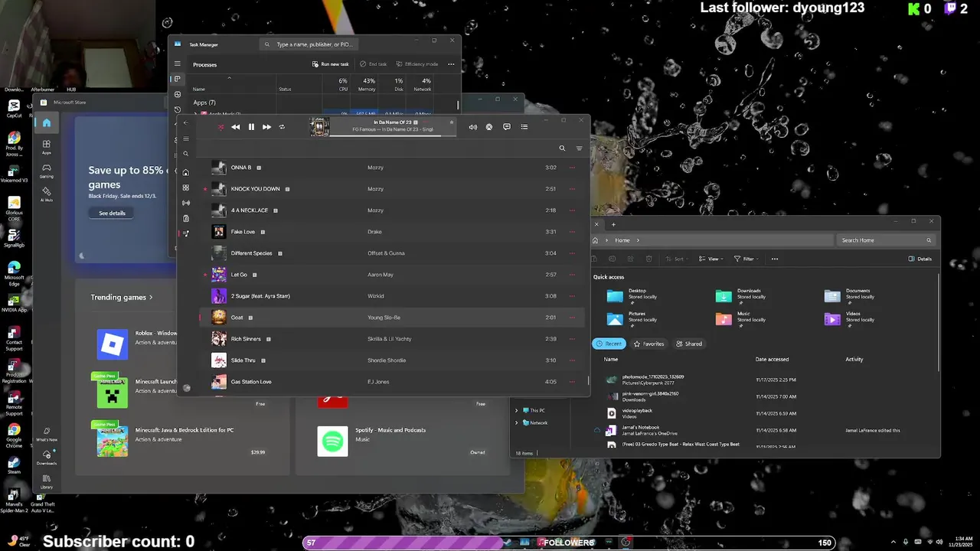Open the Performance tab icon in Task Manager
The height and width of the screenshot is (551, 980).
pos(178,94)
